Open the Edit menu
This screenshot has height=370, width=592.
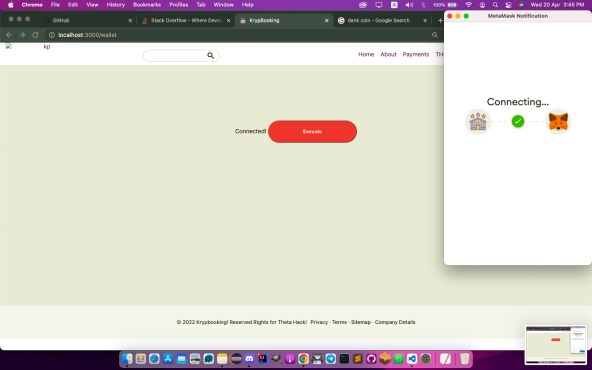pos(73,5)
